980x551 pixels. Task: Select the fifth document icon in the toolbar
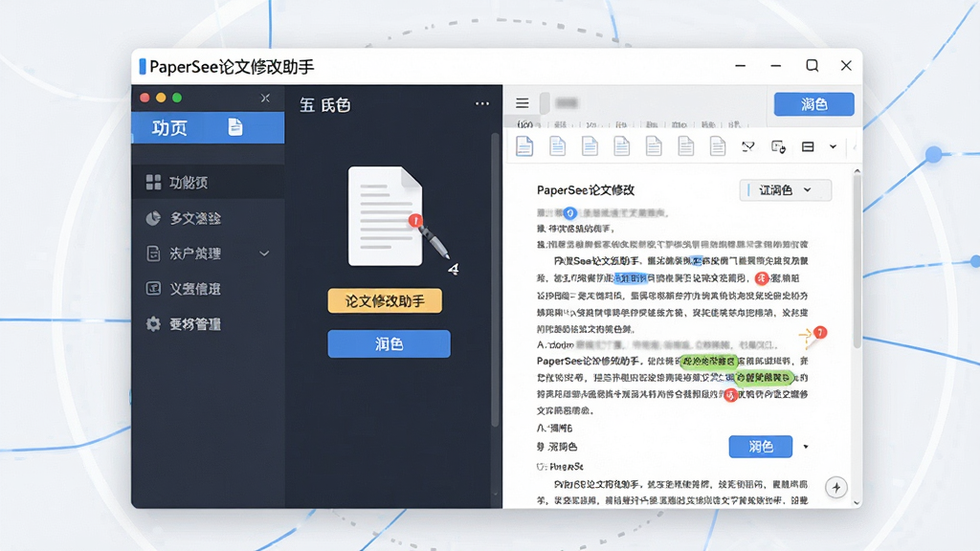654,146
